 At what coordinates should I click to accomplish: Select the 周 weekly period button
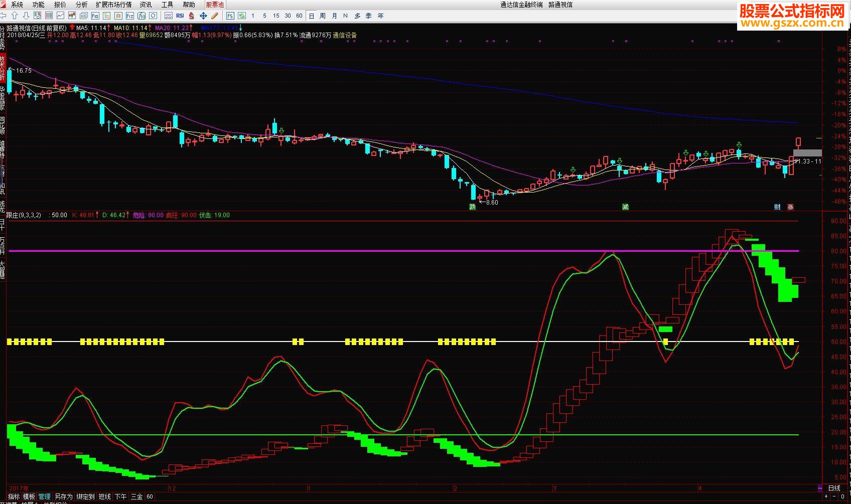[x=323, y=16]
